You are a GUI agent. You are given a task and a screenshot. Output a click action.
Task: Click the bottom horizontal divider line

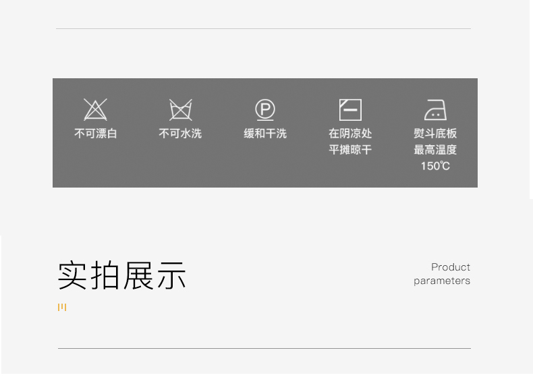[x=264, y=348]
